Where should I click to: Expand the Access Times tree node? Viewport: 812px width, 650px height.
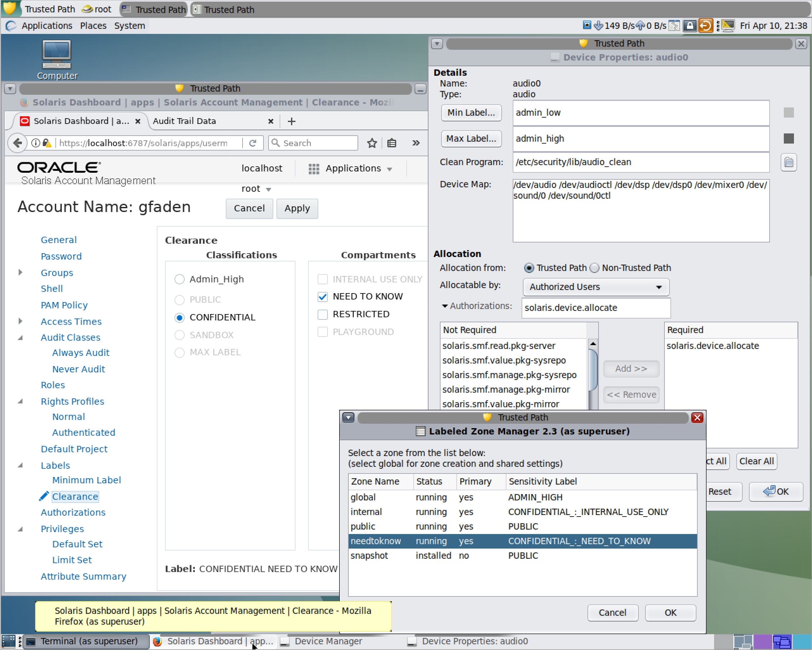[x=20, y=321]
